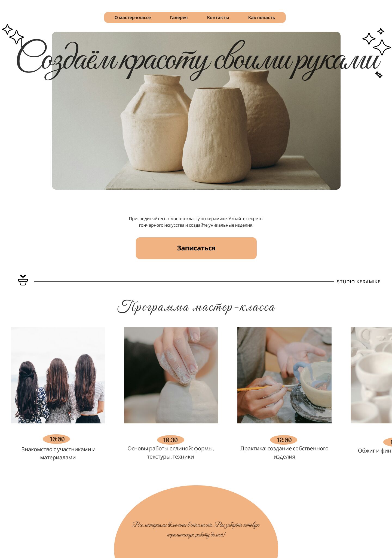Click the 'Программа мастер-класса' heading
Image resolution: width=392 pixels, height=558 pixels.
[196, 307]
